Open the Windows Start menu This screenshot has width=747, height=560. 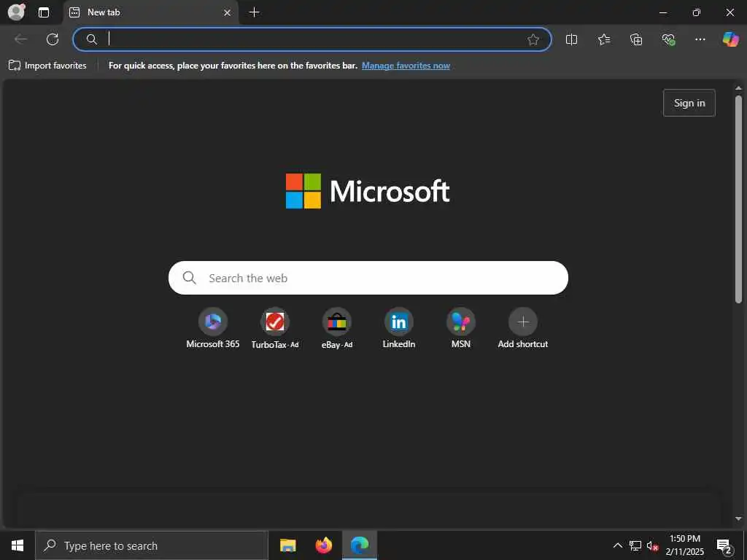click(x=18, y=545)
